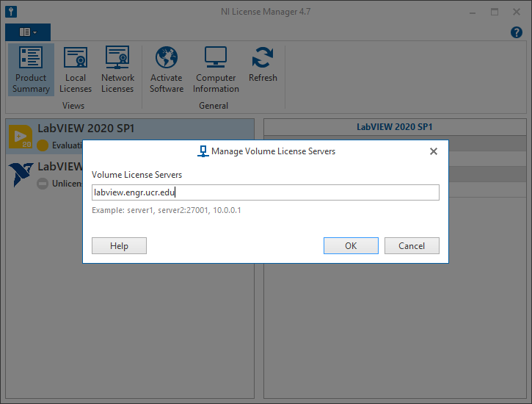Open Help for volume license servers

point(119,246)
